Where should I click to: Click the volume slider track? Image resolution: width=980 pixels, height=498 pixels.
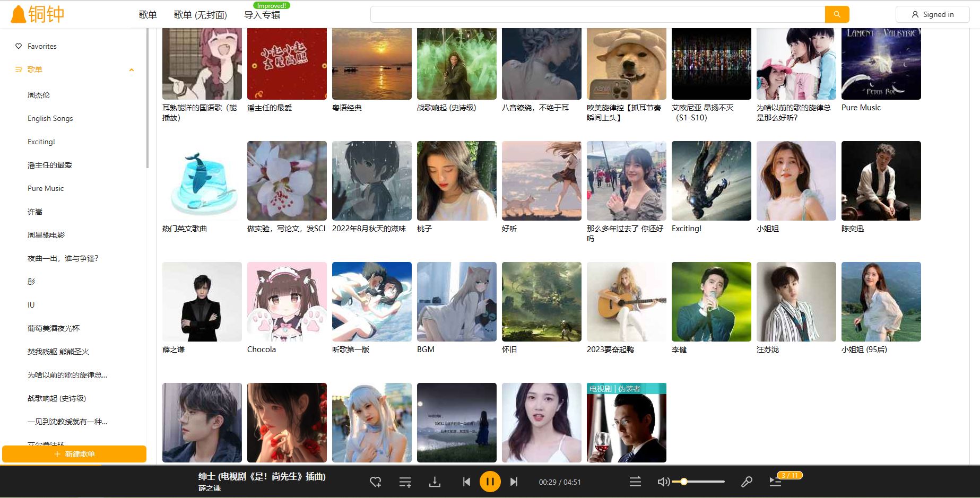pyautogui.click(x=706, y=482)
